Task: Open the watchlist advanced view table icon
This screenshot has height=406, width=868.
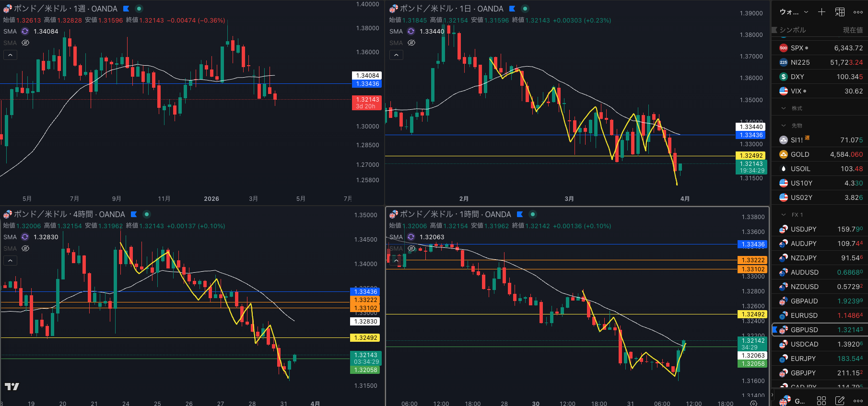Action: click(x=840, y=12)
